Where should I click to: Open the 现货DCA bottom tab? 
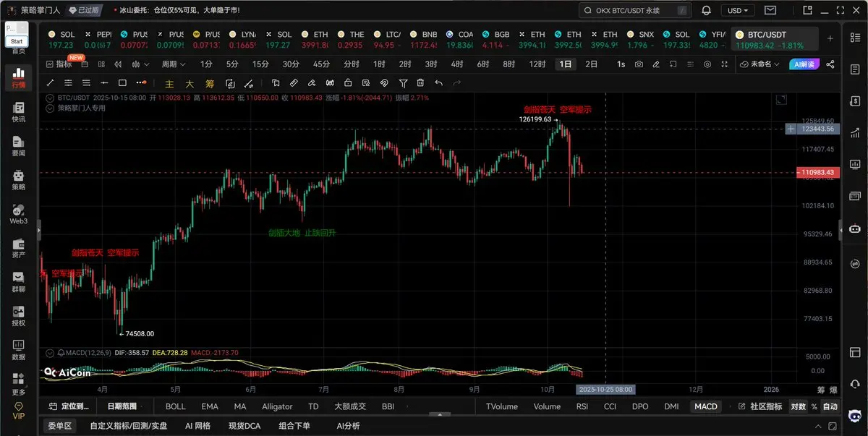click(244, 426)
